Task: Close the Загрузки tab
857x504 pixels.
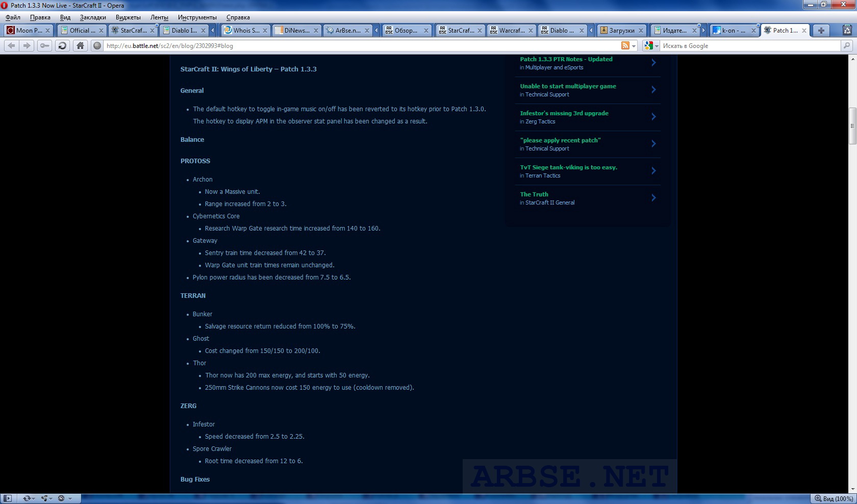Action: pos(641,31)
